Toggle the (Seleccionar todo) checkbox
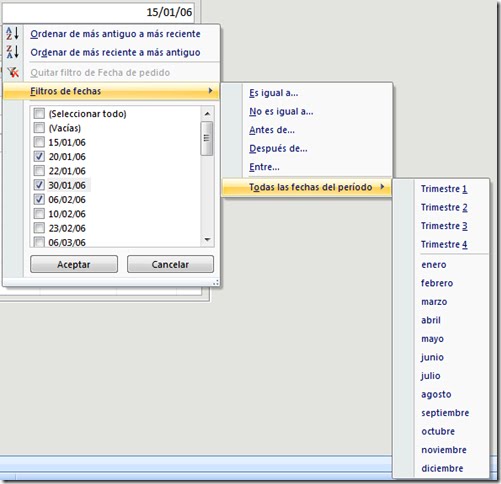501x484 pixels. [39, 114]
